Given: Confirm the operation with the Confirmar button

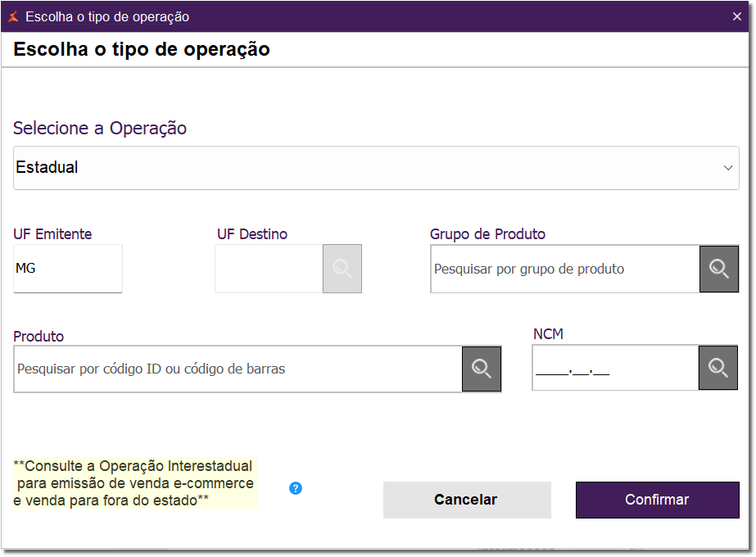Looking at the screenshot, I should coord(657,500).
